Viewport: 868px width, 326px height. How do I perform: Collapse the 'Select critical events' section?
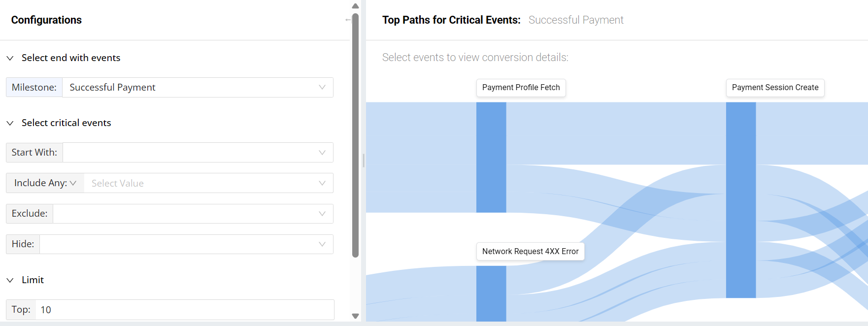tap(10, 123)
